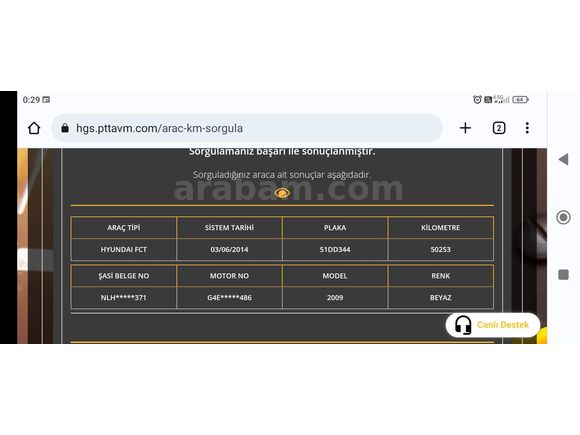Open the browser three-dot menu
Screen dimensions: 580x435
click(x=527, y=128)
